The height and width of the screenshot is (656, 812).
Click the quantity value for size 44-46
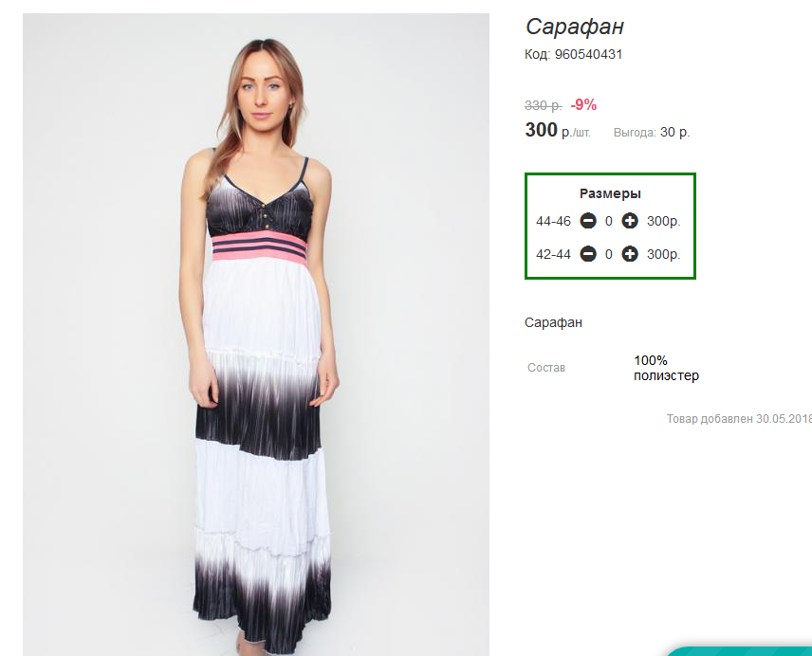point(609,222)
